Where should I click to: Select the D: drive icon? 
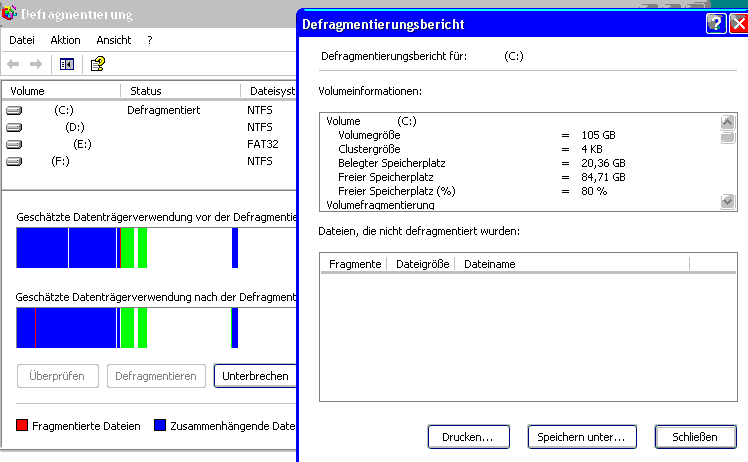pos(14,127)
